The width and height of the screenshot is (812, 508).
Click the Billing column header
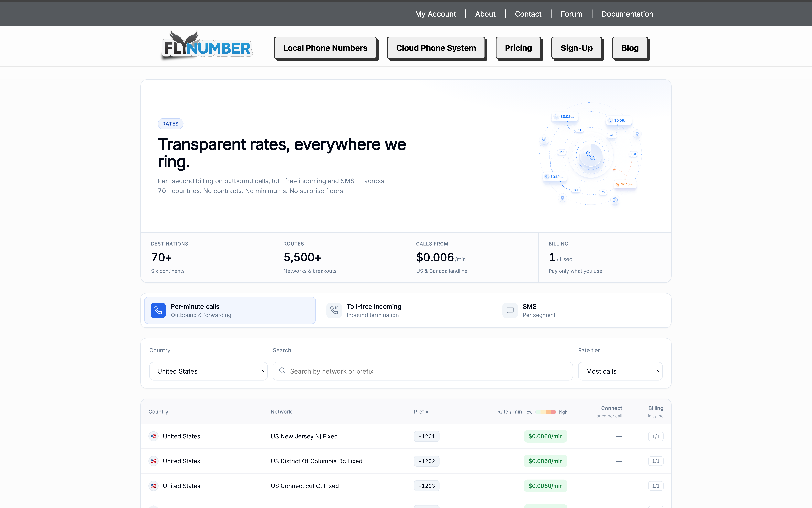[656, 408]
